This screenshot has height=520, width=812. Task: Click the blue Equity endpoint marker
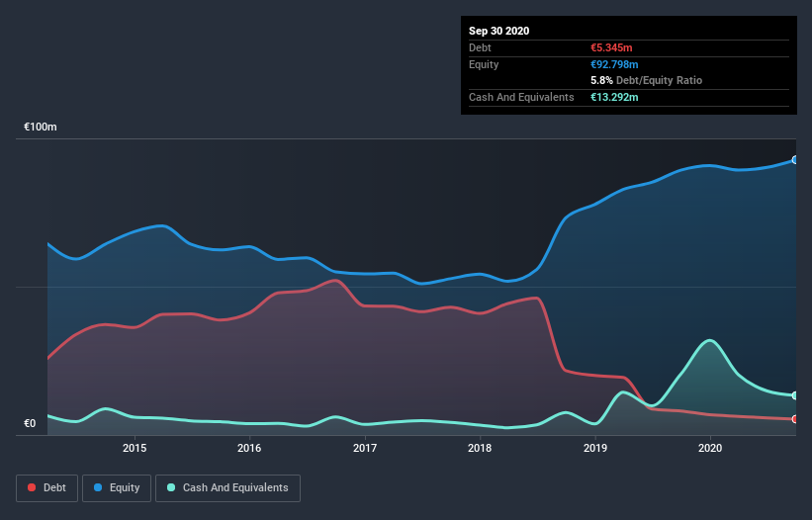(795, 160)
